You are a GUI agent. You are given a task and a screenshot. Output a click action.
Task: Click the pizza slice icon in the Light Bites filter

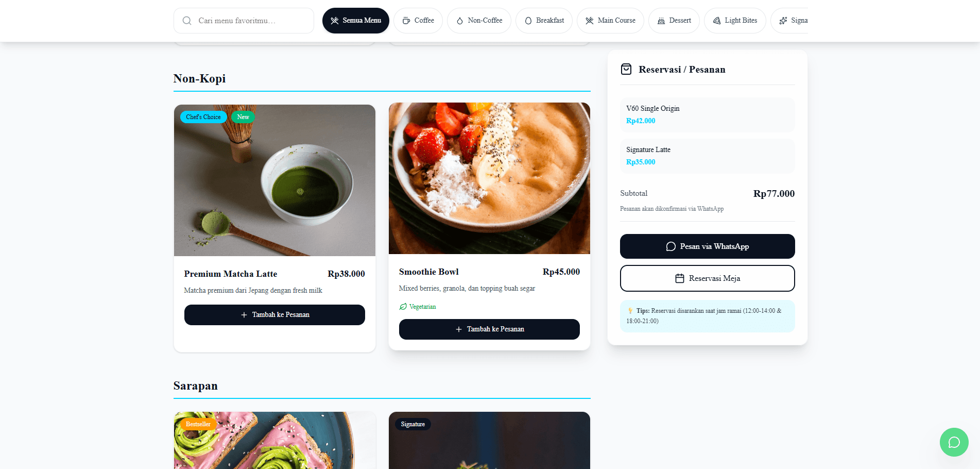click(717, 21)
